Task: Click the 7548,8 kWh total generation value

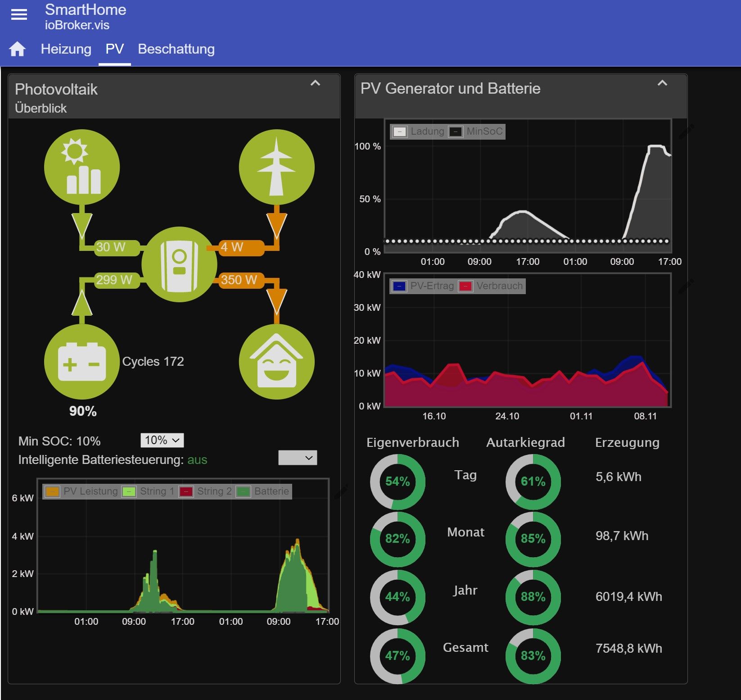Action: point(629,648)
